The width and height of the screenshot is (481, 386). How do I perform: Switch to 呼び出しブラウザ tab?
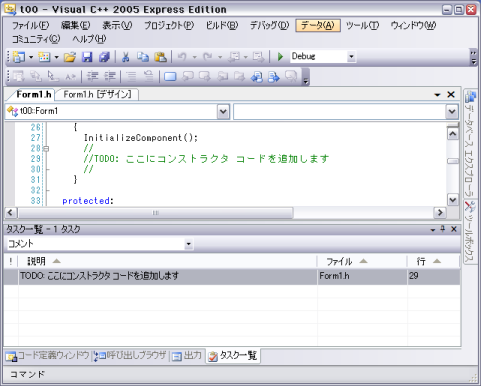tap(130, 356)
